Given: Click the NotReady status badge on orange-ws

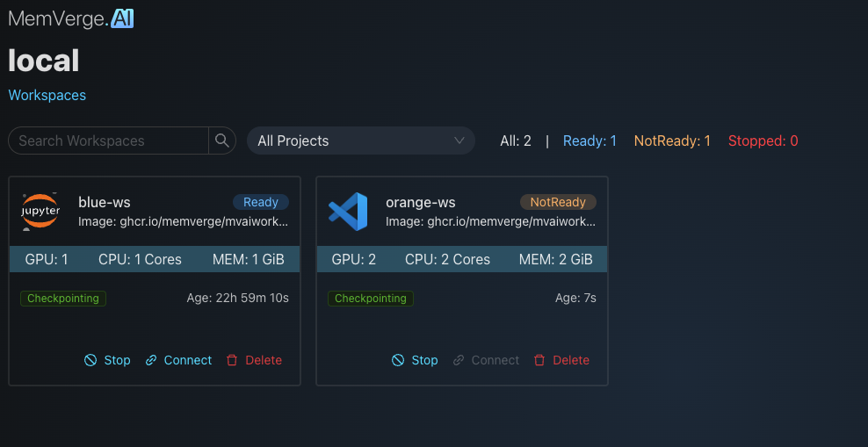Looking at the screenshot, I should click(x=558, y=202).
